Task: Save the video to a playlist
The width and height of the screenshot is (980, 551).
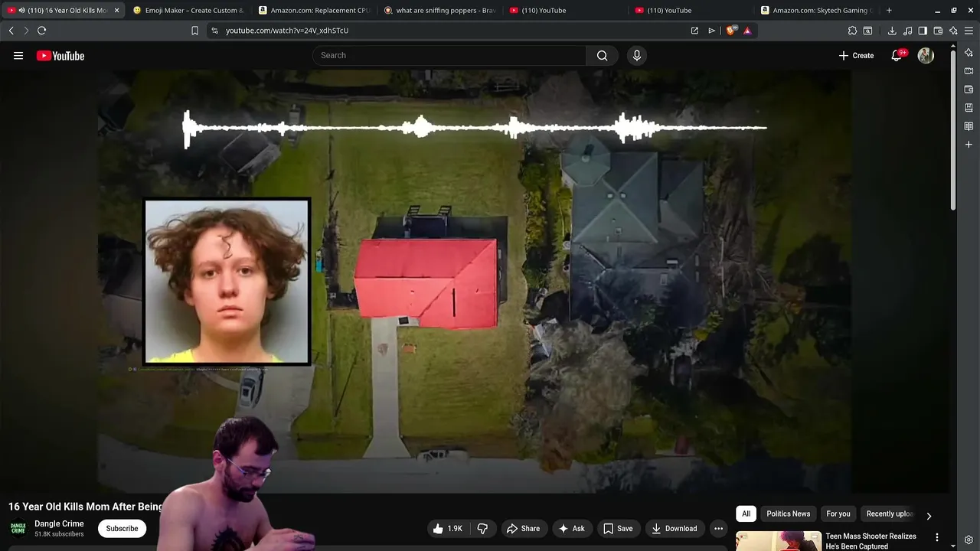Action: 618,528
